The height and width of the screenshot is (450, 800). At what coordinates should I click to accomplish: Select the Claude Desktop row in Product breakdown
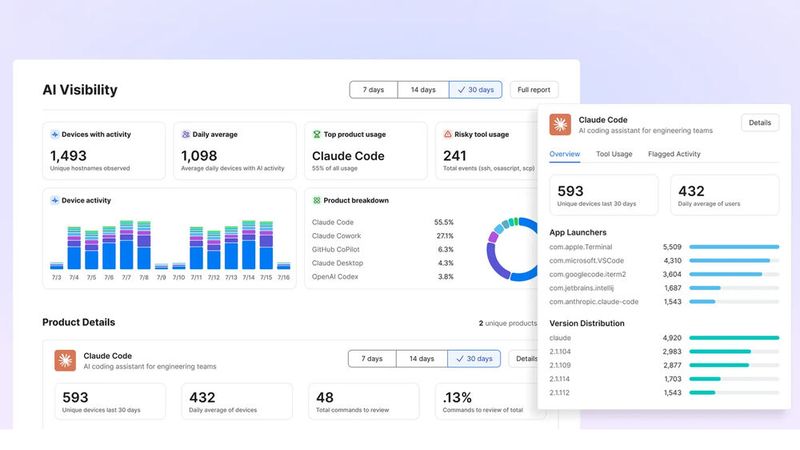pos(383,263)
